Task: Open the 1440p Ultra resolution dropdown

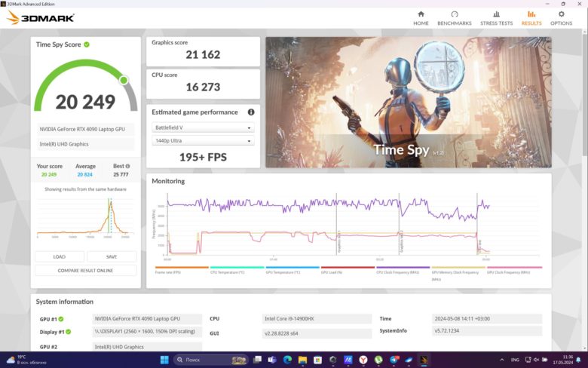Action: pyautogui.click(x=203, y=141)
